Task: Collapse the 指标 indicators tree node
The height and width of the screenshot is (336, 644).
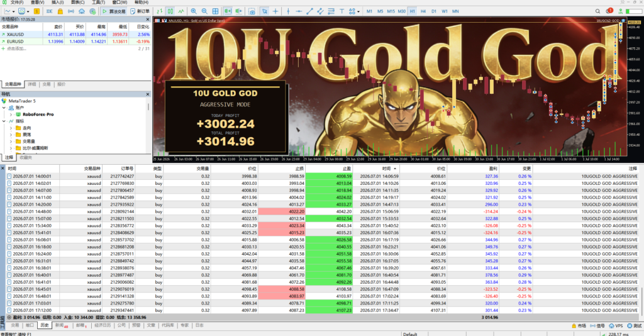Action: point(4,121)
